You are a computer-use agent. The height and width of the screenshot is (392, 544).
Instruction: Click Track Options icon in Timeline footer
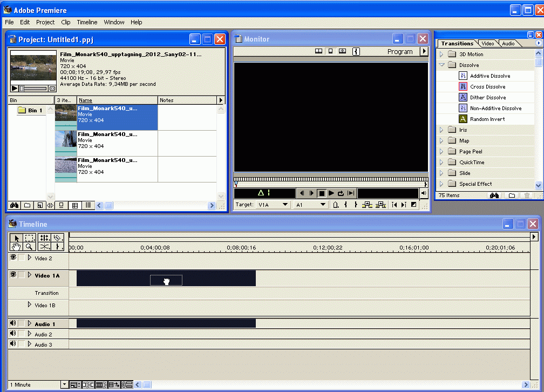tap(76, 384)
